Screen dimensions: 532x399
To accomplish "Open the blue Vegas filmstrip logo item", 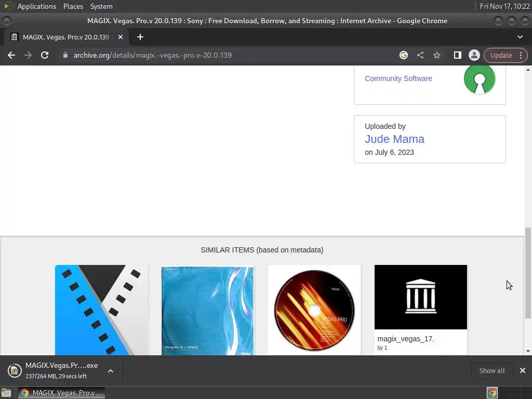I will point(101,310).
